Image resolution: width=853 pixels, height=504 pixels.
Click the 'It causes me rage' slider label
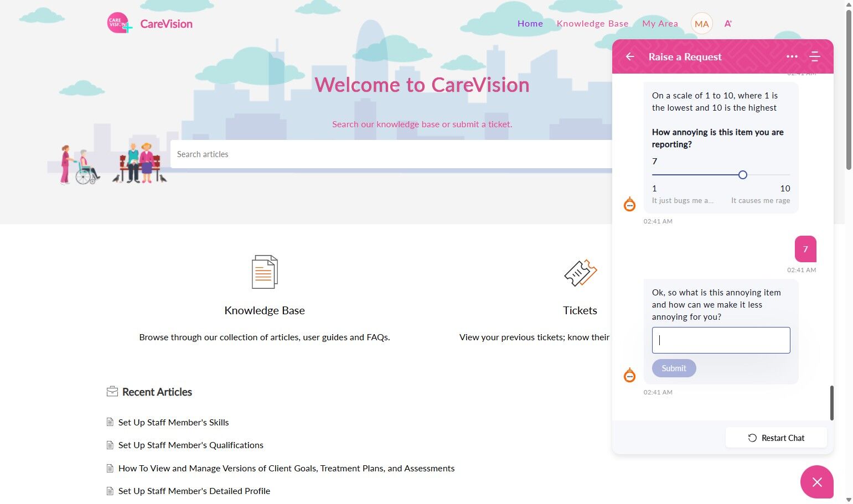click(761, 200)
